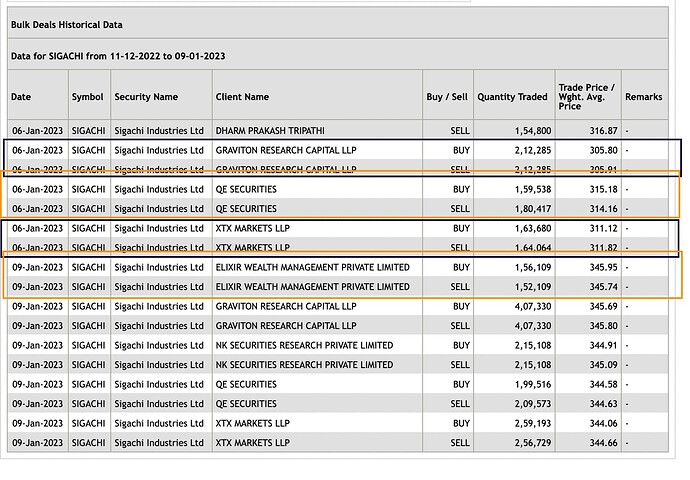This screenshot has height=480, width=690.
Task: Select price 344.66
Action: [603, 443]
